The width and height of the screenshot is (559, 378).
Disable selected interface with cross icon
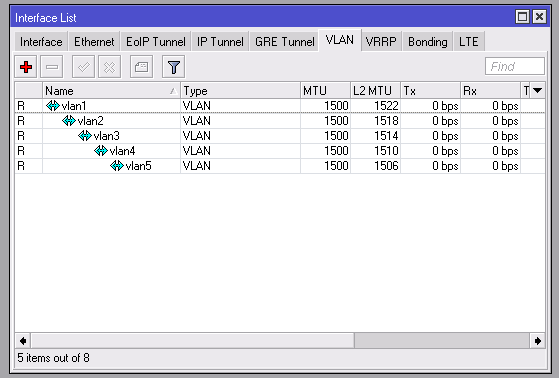(x=109, y=67)
